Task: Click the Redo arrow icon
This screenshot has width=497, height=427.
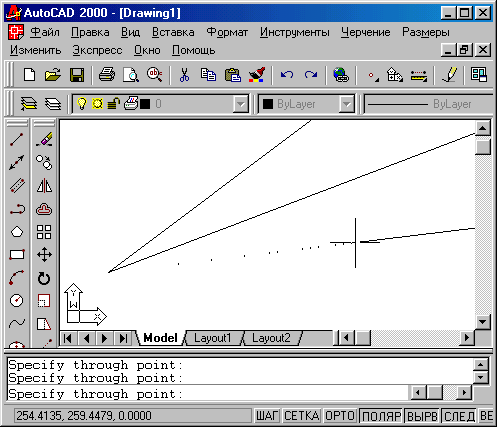Action: (x=311, y=75)
